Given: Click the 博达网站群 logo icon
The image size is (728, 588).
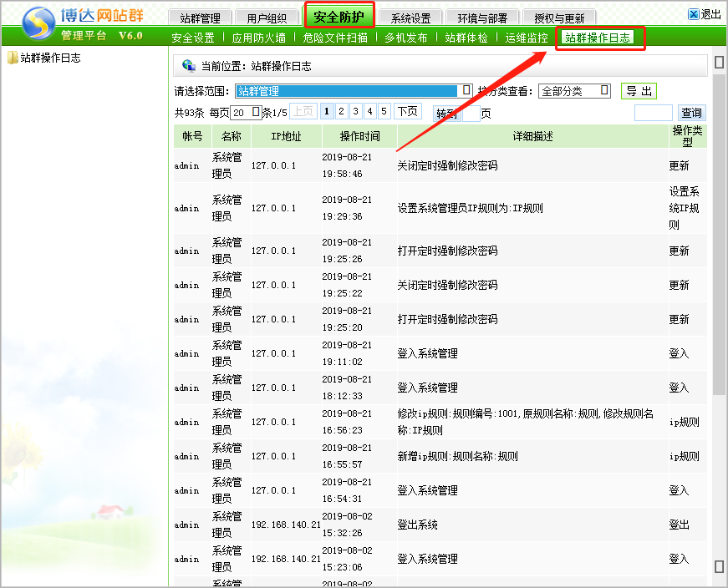Looking at the screenshot, I should pyautogui.click(x=37, y=24).
